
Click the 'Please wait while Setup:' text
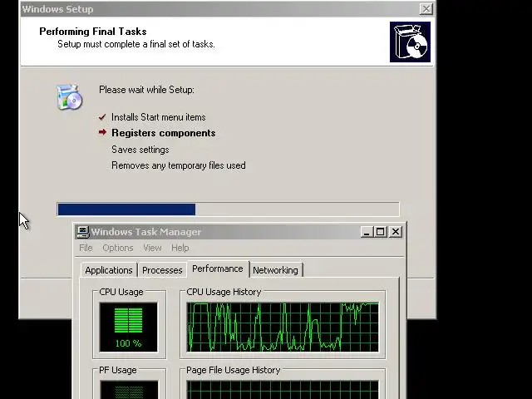146,90
